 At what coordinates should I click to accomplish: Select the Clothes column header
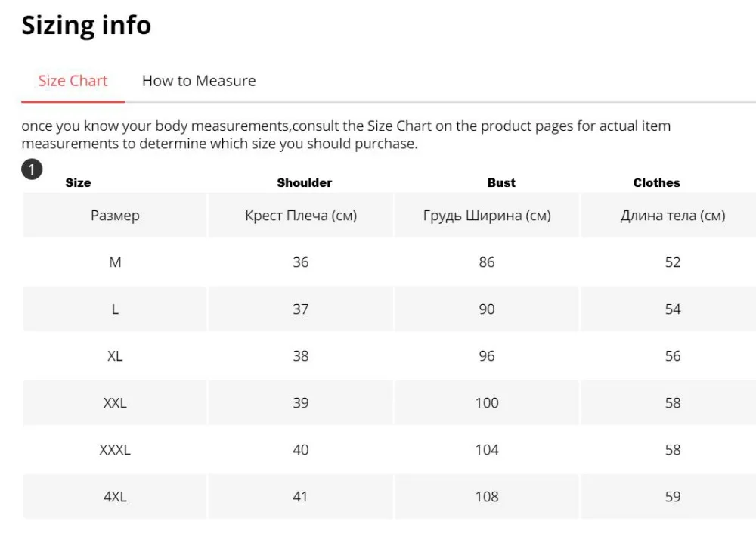(x=657, y=183)
